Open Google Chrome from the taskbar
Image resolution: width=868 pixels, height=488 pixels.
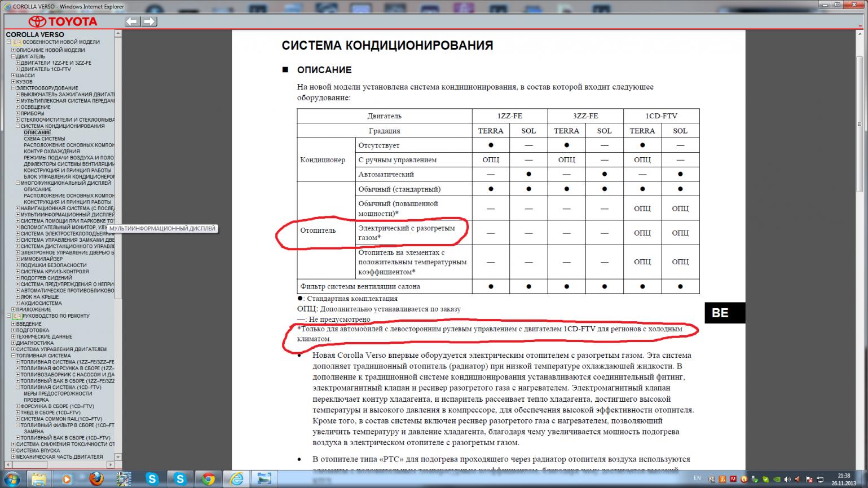click(x=209, y=478)
